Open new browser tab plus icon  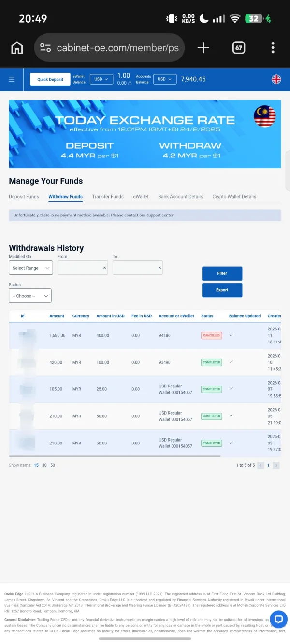[203, 47]
